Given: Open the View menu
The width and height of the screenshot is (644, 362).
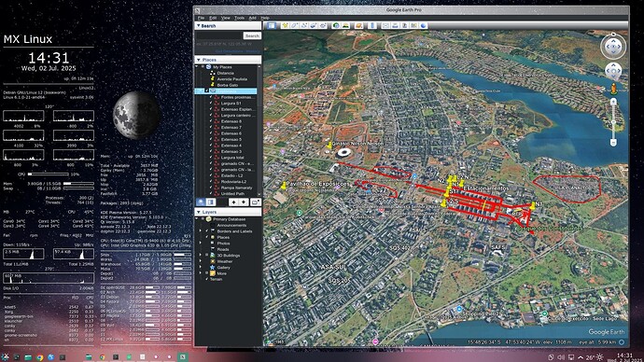Looking at the screenshot, I should pos(226,18).
